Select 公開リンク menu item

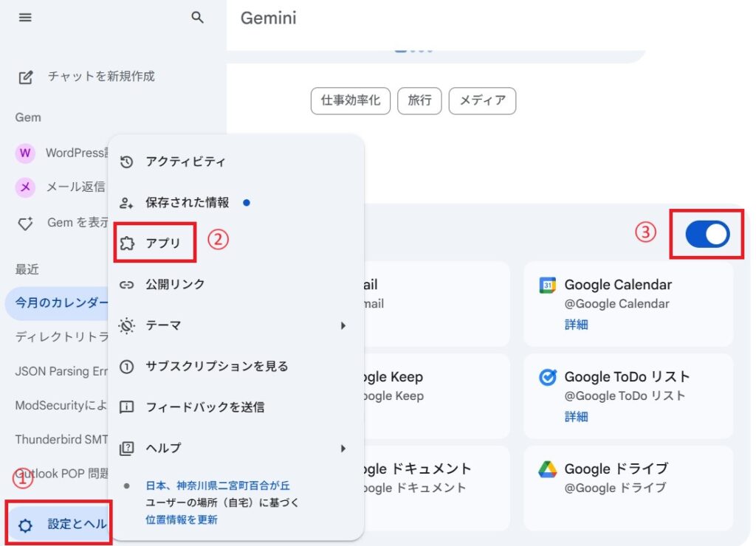click(x=236, y=285)
